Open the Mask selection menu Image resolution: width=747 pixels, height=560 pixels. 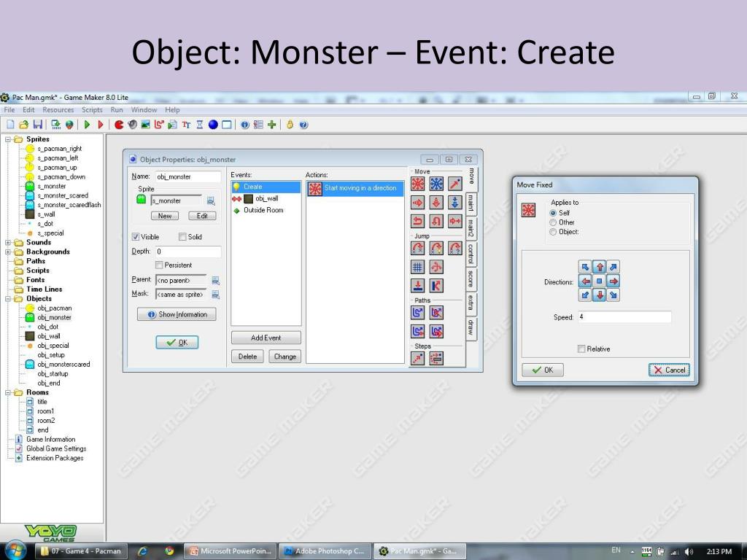[x=215, y=295]
